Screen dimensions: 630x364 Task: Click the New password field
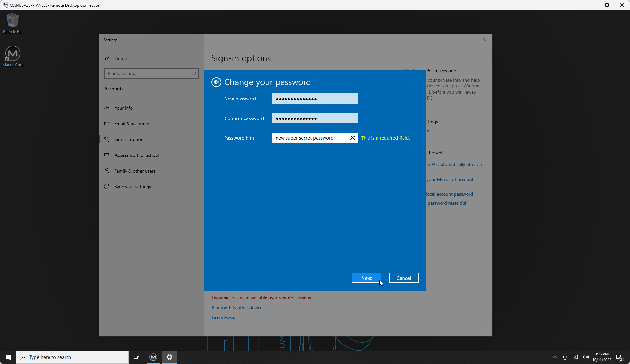[315, 99]
